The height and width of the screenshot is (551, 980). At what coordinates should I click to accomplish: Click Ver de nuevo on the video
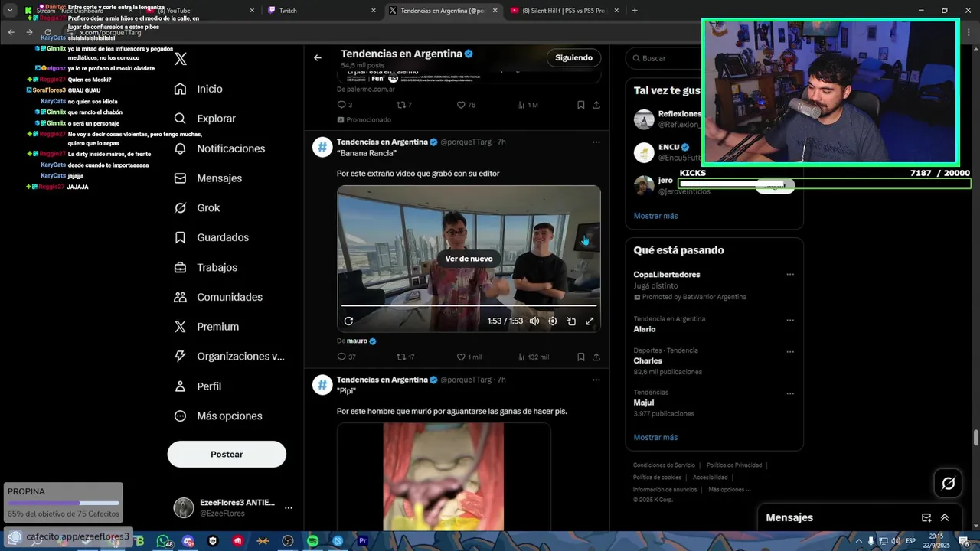point(469,259)
